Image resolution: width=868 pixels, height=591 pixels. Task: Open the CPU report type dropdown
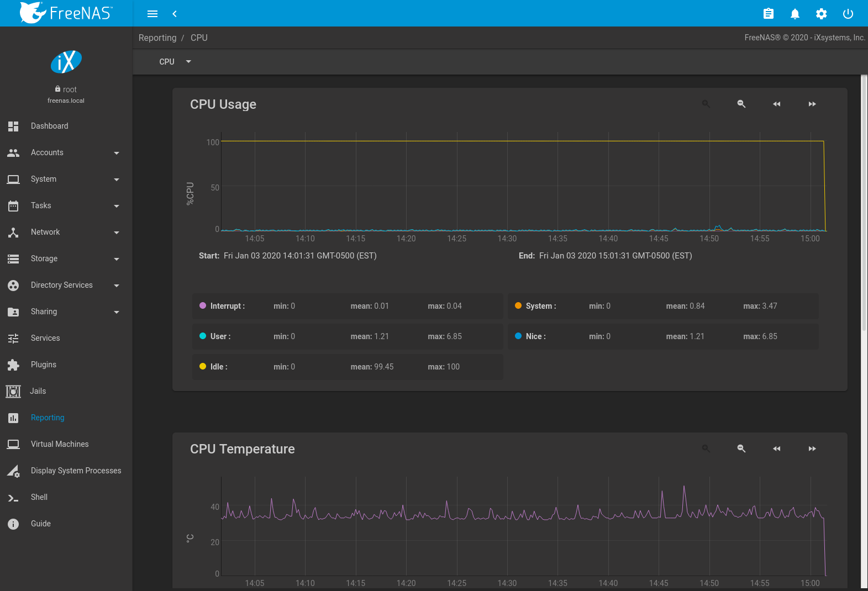175,62
